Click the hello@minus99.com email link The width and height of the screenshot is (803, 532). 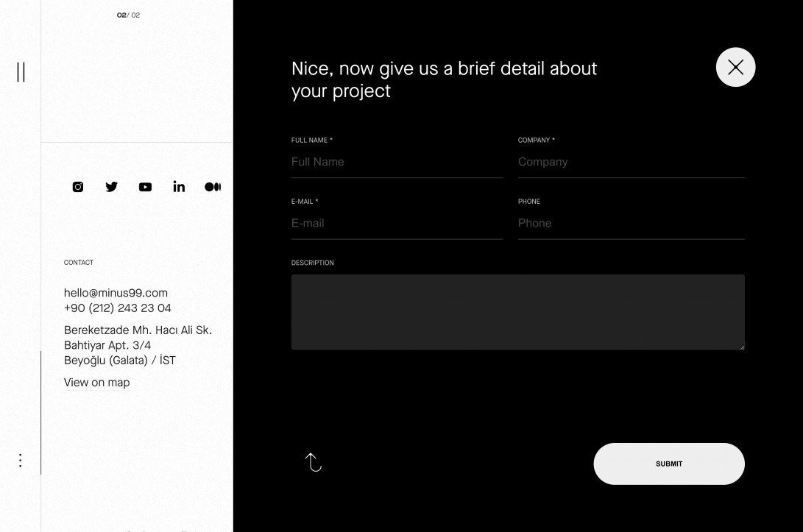(x=116, y=293)
